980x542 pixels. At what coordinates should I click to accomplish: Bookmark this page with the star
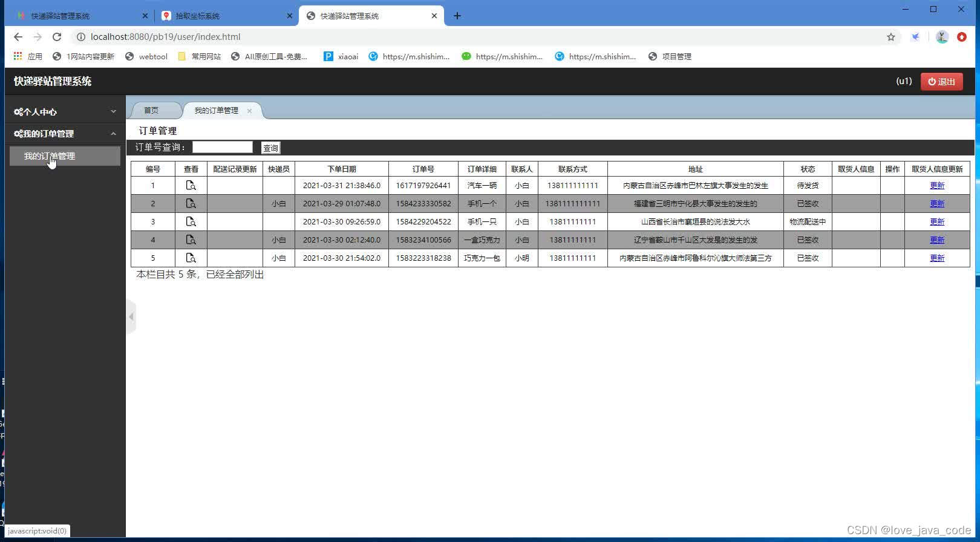(891, 37)
